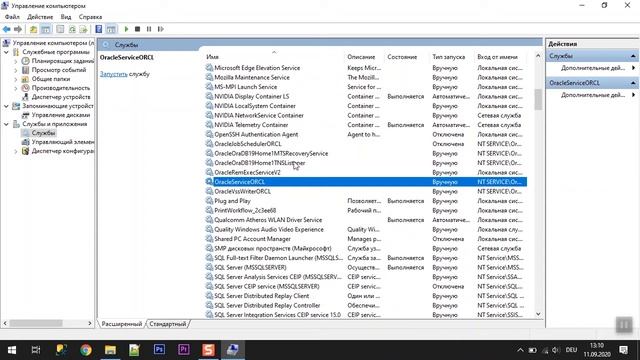Viewport: 640px width, 360px height.
Task: Open the Справка menu
Action: point(90,17)
